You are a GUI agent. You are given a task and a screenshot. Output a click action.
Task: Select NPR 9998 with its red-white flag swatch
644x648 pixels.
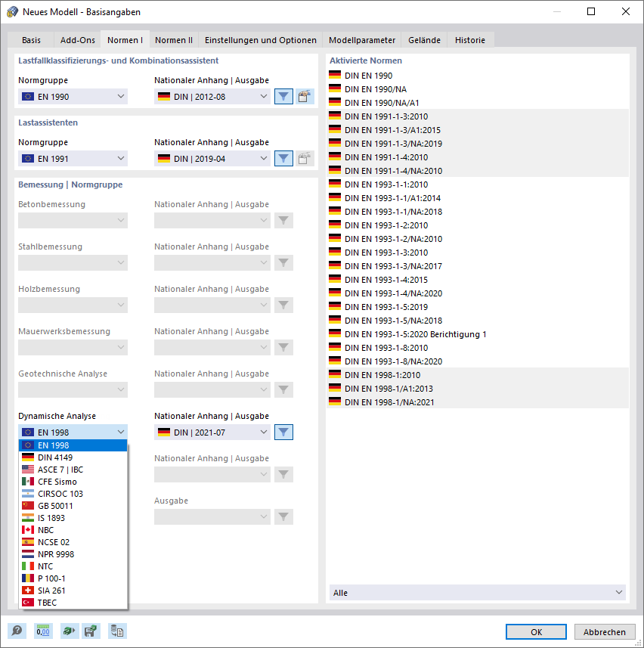pos(73,553)
